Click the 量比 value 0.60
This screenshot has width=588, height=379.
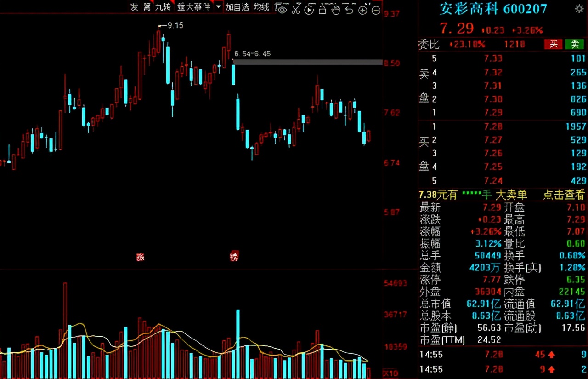tap(576, 244)
